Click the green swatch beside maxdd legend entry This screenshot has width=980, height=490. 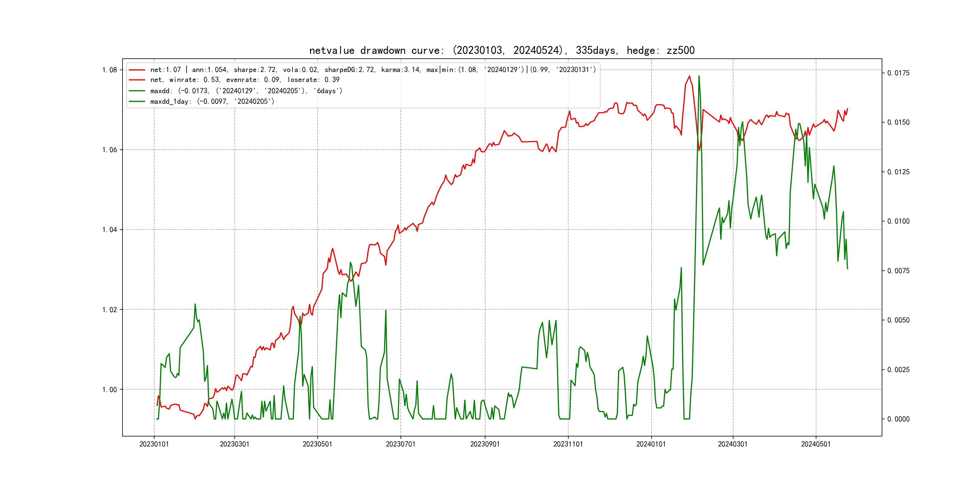point(137,91)
